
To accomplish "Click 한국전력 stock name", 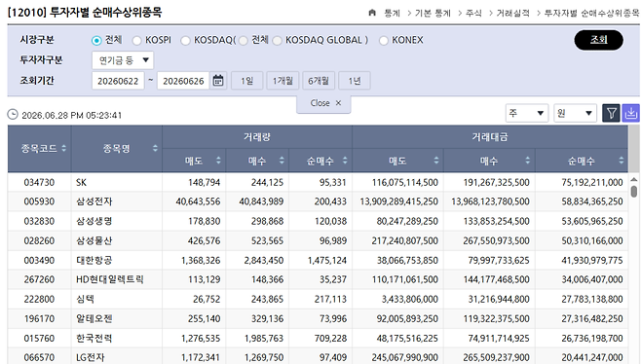I will 94,339.
